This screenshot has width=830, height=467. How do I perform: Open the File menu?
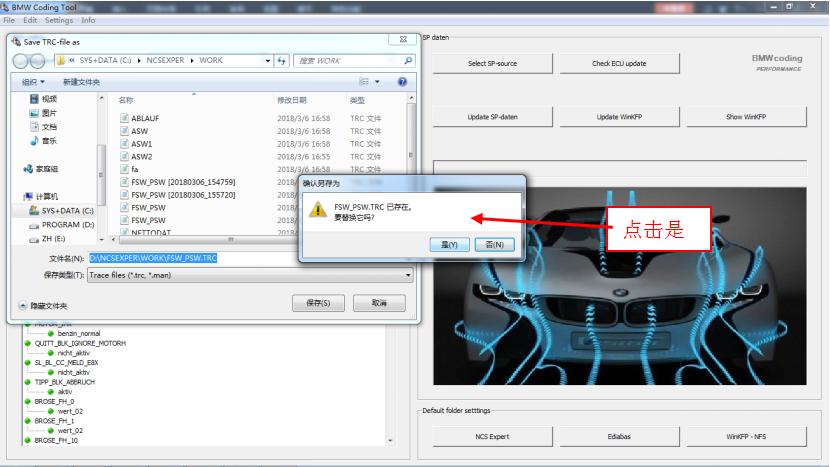[9, 20]
